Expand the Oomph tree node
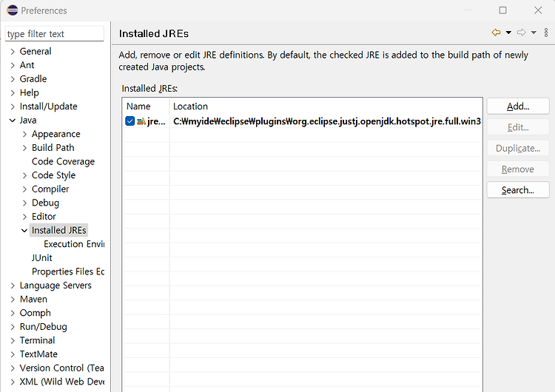555x392 pixels. point(13,314)
